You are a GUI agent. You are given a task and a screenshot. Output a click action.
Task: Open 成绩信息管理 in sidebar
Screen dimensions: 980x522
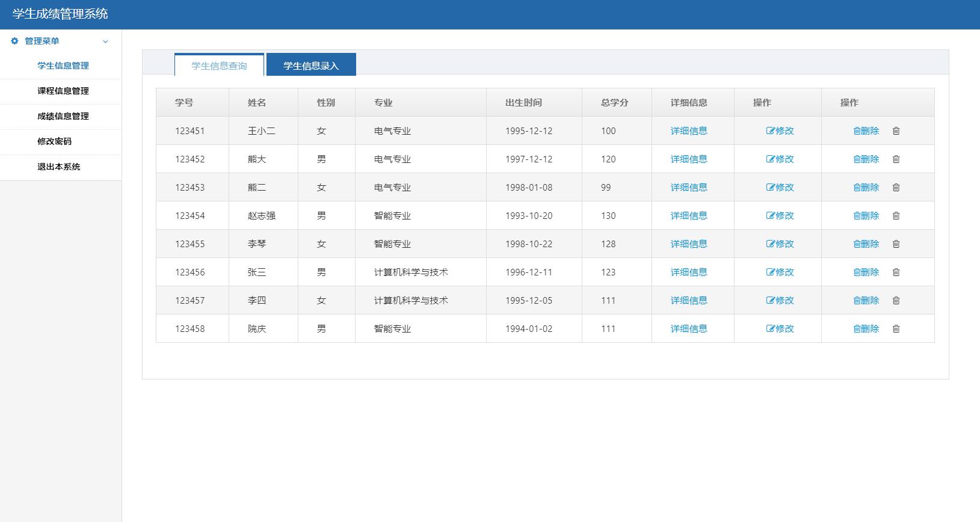[x=63, y=116]
